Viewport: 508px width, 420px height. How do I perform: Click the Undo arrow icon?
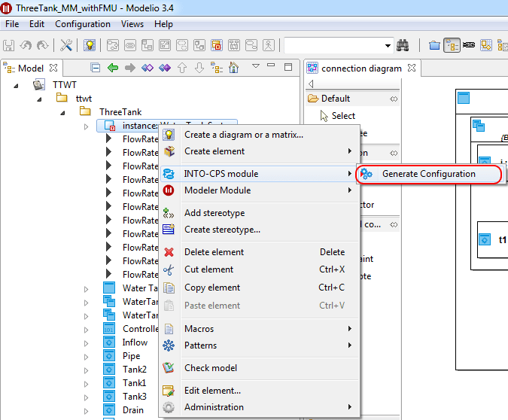pyautogui.click(x=26, y=45)
